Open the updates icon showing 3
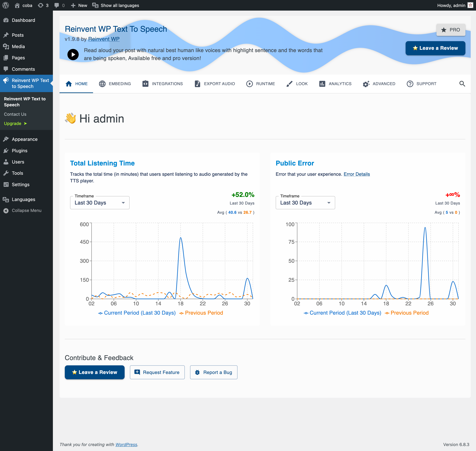 pyautogui.click(x=43, y=5)
